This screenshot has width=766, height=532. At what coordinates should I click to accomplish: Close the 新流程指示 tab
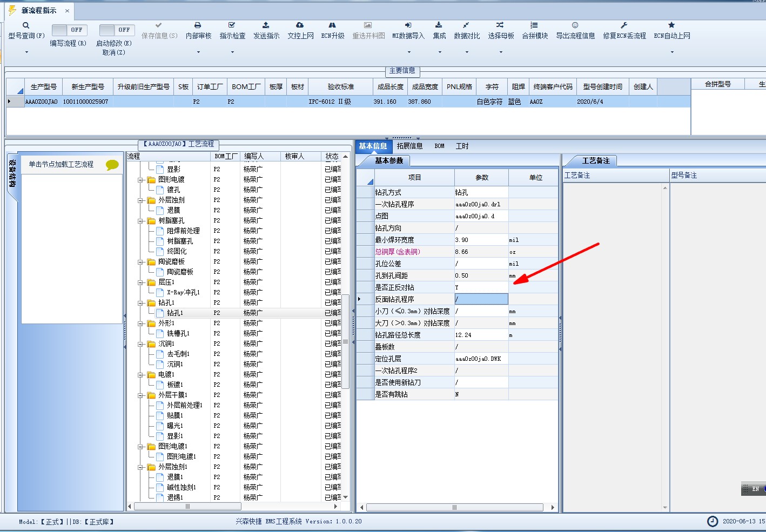click(67, 11)
